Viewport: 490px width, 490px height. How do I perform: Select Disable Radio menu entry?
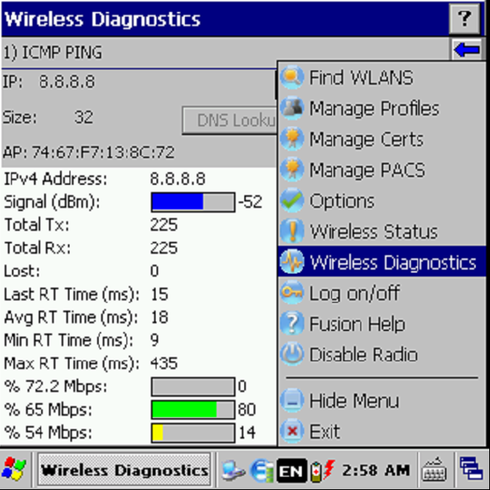(x=382, y=354)
